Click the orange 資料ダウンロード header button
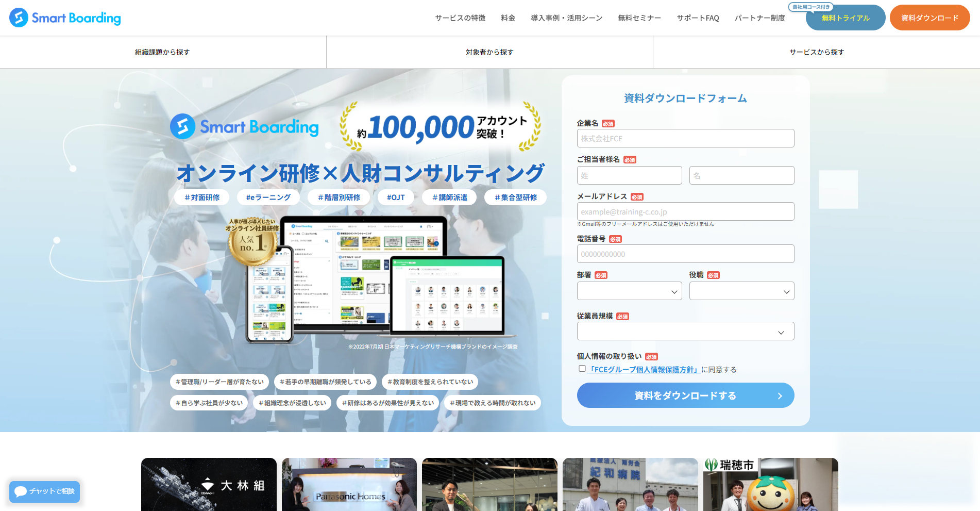 [x=930, y=18]
